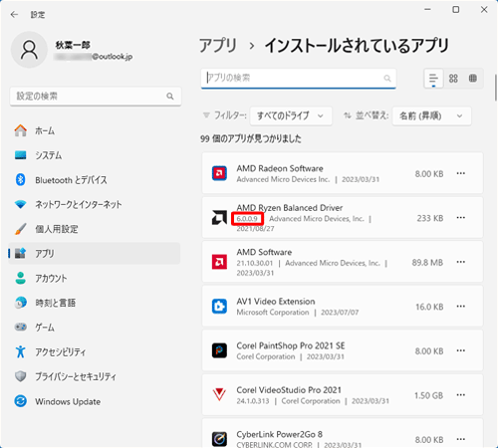This screenshot has height=448, width=498.
Task: Click the AMD Ryzen Balanced Driver icon
Action: pos(219,218)
